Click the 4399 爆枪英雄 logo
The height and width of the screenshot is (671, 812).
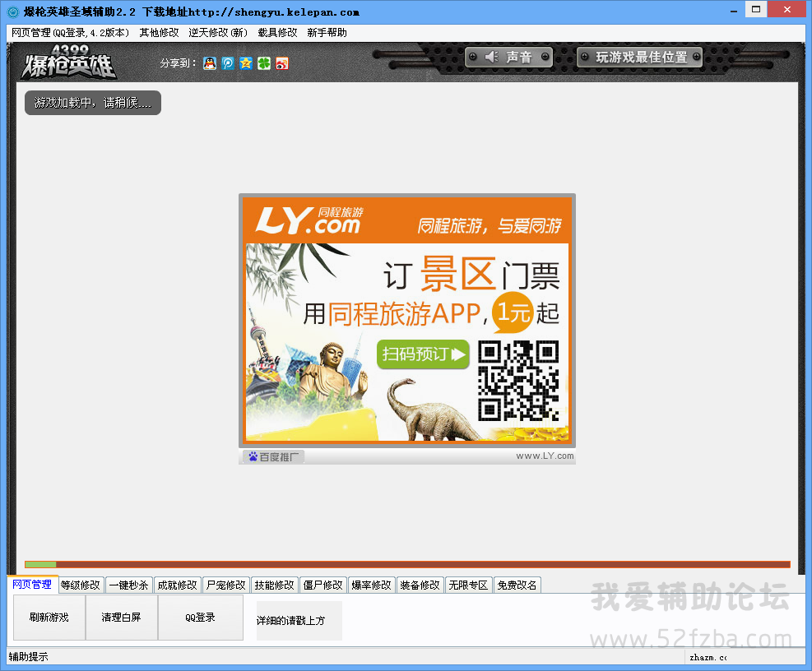coord(67,62)
